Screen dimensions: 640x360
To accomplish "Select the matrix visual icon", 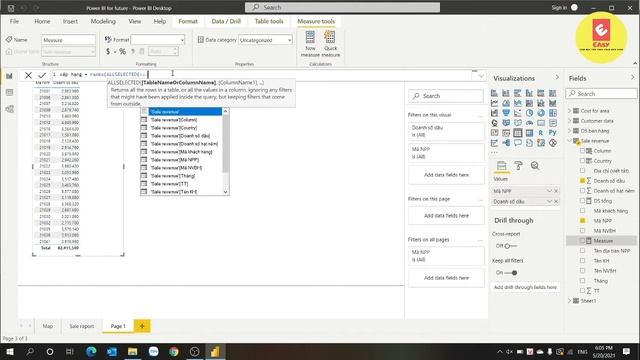I will coord(529,133).
